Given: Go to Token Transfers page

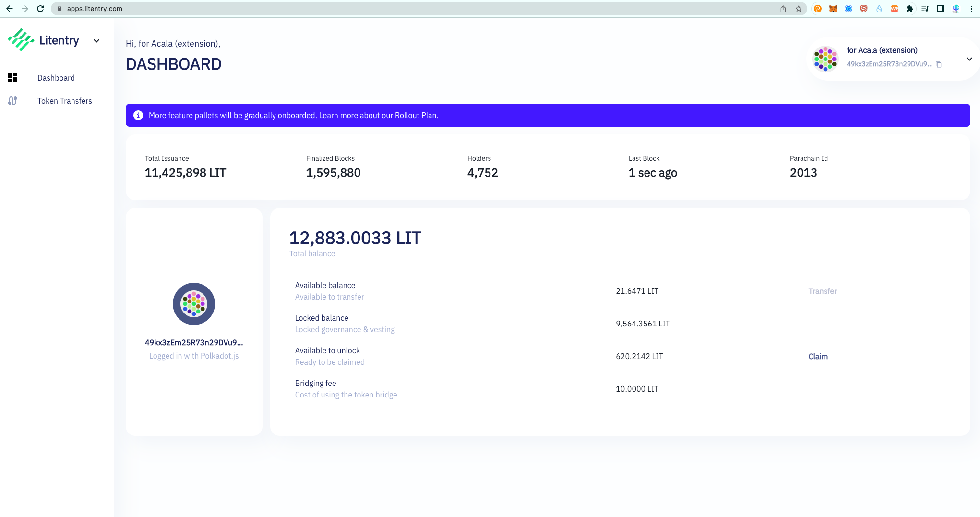Looking at the screenshot, I should coord(65,101).
